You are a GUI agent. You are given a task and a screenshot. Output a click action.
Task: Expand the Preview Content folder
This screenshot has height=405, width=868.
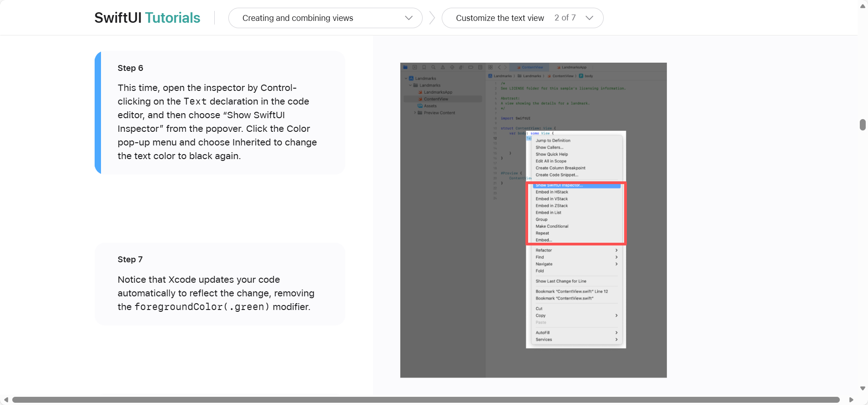tap(415, 113)
